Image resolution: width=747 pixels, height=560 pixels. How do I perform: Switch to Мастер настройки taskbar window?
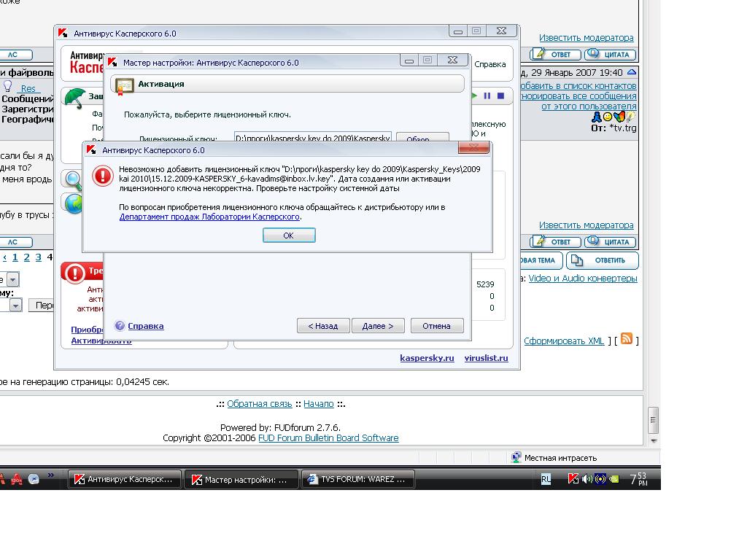point(241,479)
